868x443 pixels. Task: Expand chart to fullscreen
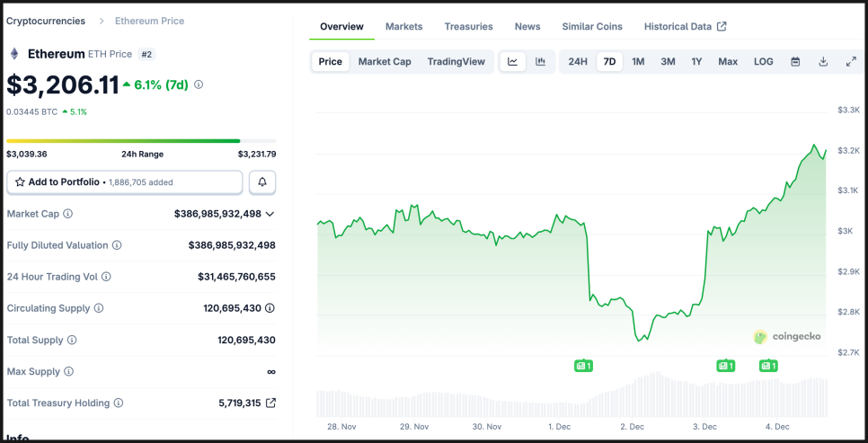coord(851,62)
